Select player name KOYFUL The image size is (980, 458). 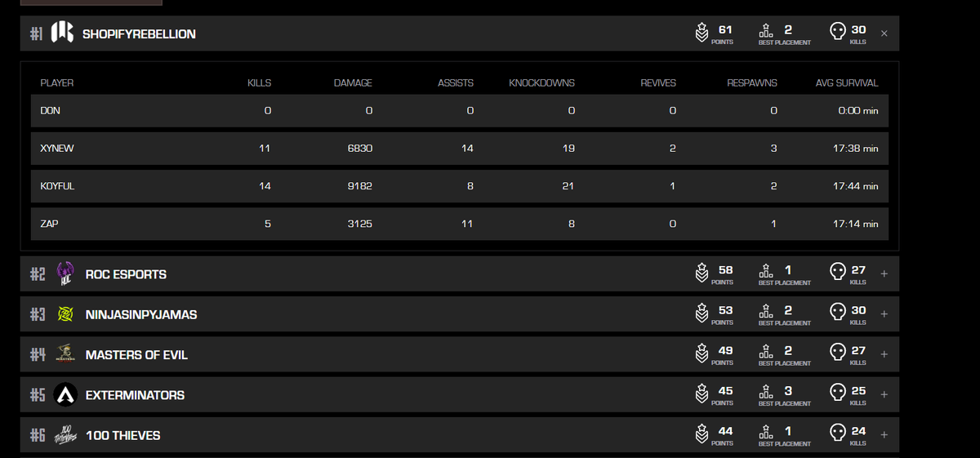click(x=57, y=186)
